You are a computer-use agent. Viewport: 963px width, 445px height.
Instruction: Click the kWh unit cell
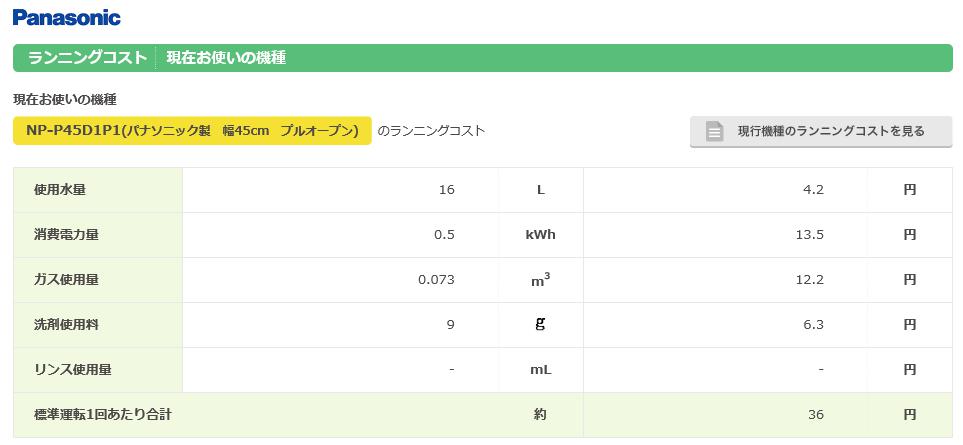(540, 235)
